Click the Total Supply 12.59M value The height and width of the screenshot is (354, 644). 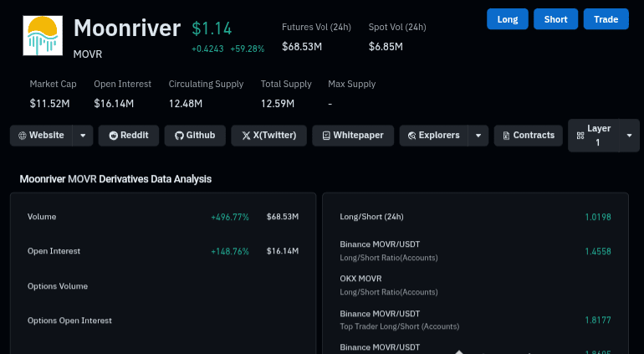click(278, 104)
